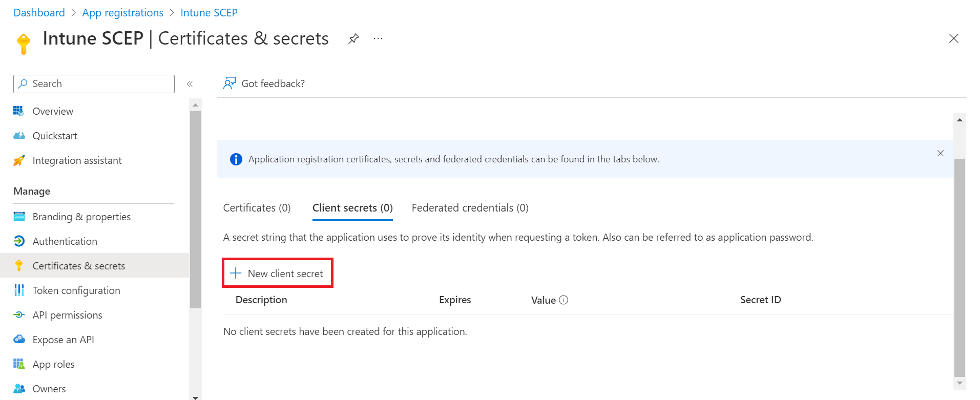Viewport: 980px width, 400px height.
Task: Click the Integration assistant rocket icon
Action: (x=19, y=160)
